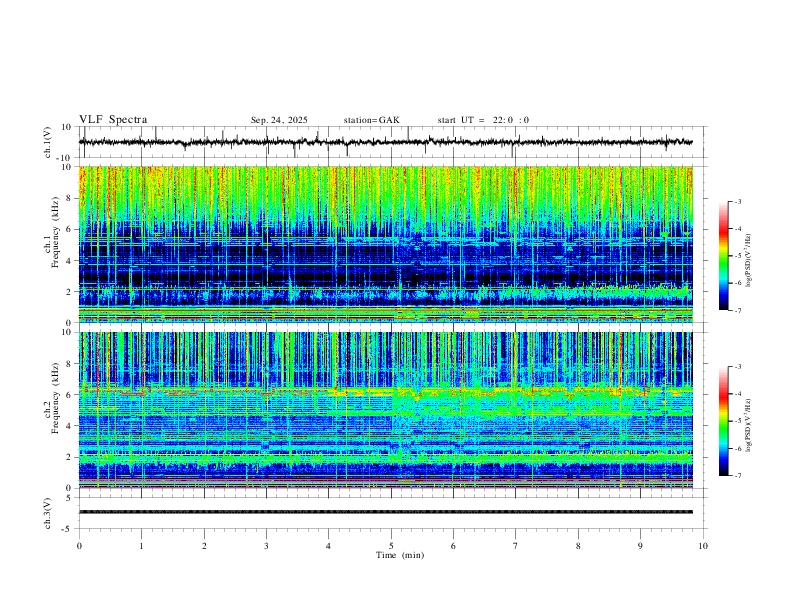Click the ch.1 "Frequency (kHz)" axis label
This screenshot has width=792, height=612.
click(x=55, y=234)
